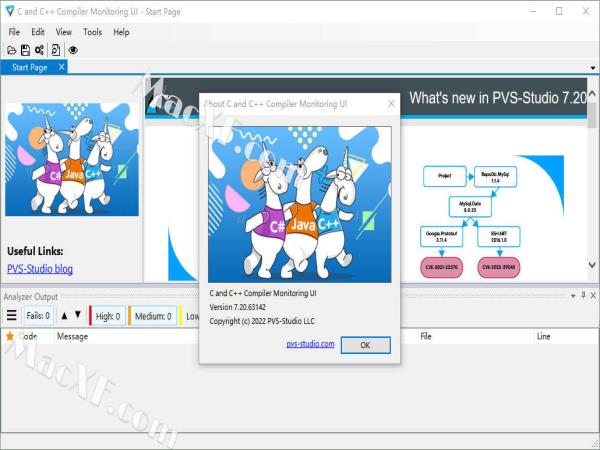The height and width of the screenshot is (450, 600).
Task: Open the Tools menu
Action: [93, 32]
